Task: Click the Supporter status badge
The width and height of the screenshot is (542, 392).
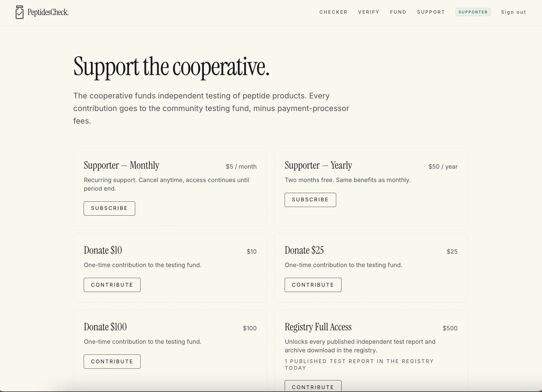Action: [473, 12]
